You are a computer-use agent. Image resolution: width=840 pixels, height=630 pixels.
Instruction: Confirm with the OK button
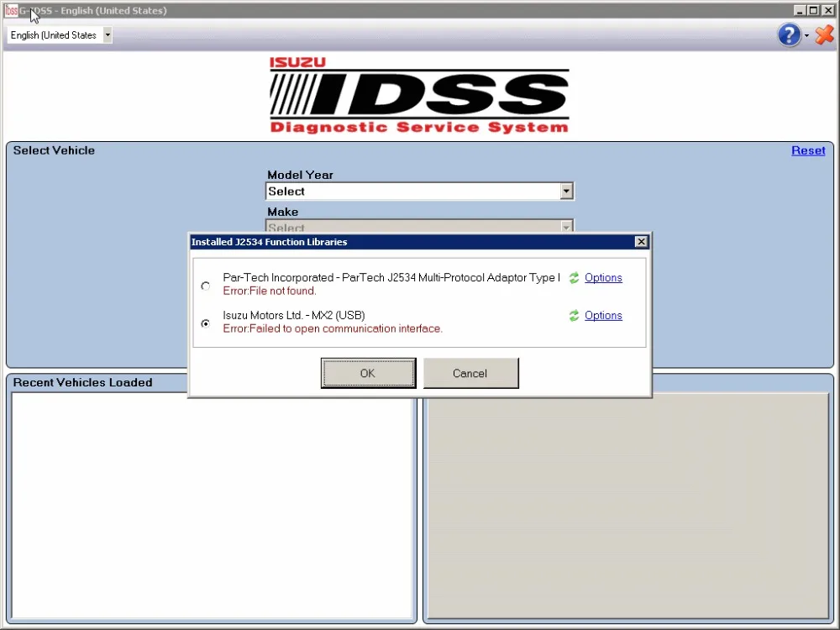(x=368, y=374)
